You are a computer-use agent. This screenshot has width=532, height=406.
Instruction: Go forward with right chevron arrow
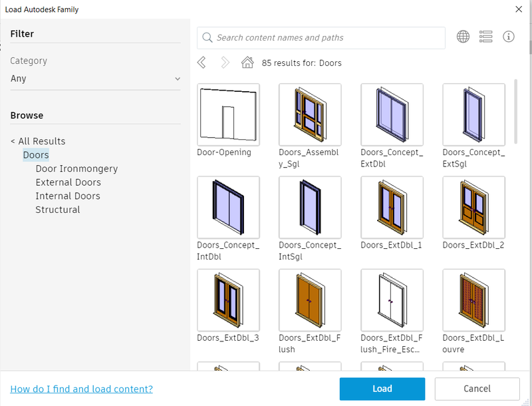(x=225, y=63)
